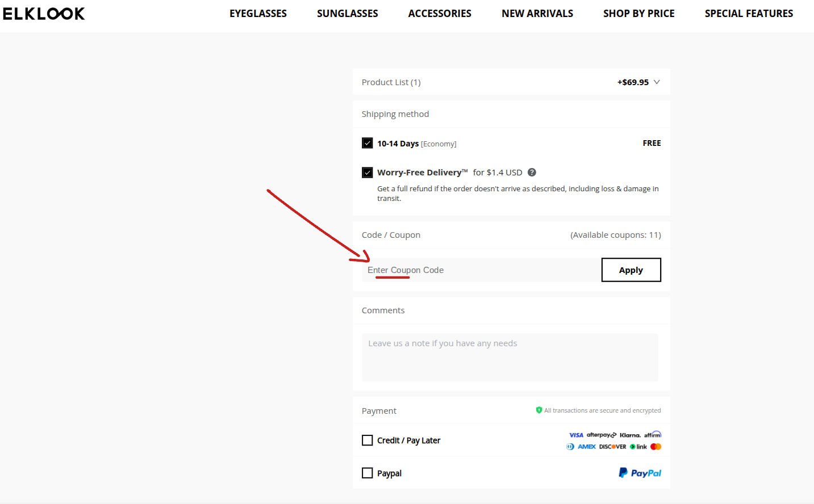Click the PayPal logo
This screenshot has width=814, height=504.
coord(640,473)
